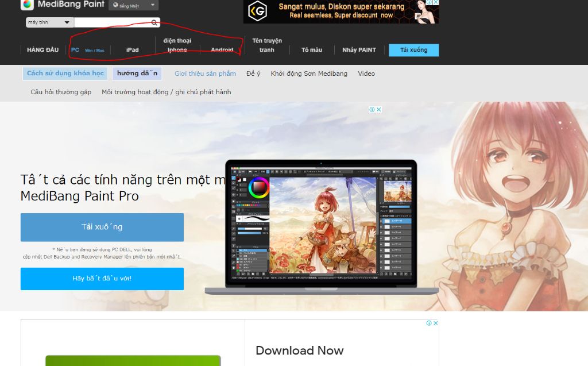The width and height of the screenshot is (588, 366).
Task: Open the Tên truyện tranh menu item
Action: [267, 45]
